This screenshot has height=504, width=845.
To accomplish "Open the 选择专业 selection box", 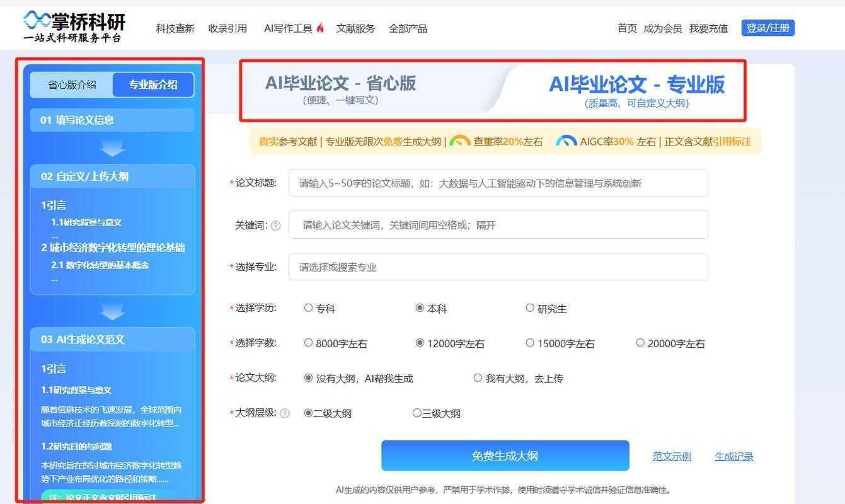I will (x=498, y=266).
